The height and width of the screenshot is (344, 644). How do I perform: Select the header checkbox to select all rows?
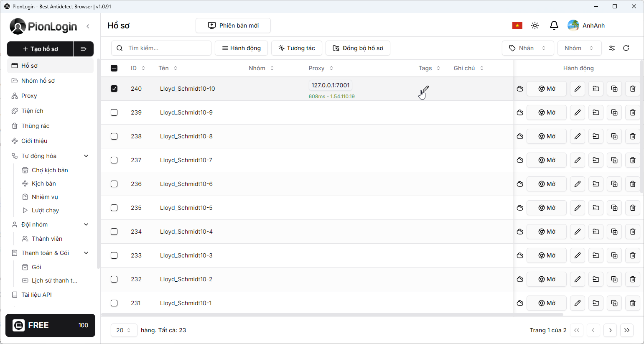pyautogui.click(x=114, y=68)
